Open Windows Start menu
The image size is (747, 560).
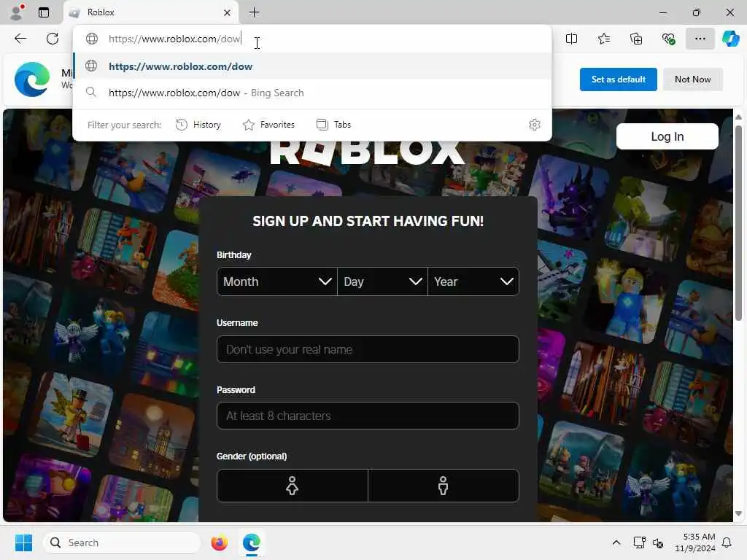click(x=23, y=542)
